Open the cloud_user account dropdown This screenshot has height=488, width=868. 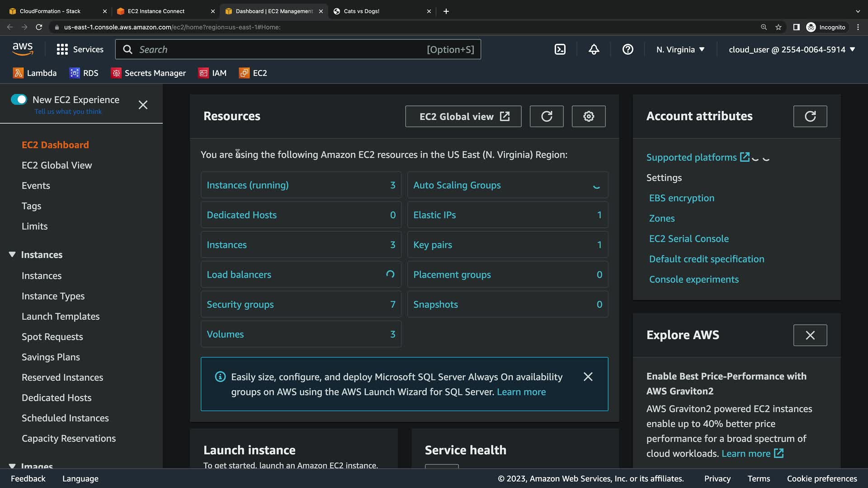[791, 49]
